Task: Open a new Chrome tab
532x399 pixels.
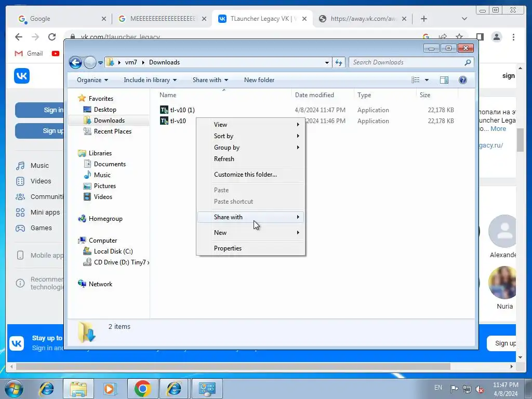Action: (424, 19)
